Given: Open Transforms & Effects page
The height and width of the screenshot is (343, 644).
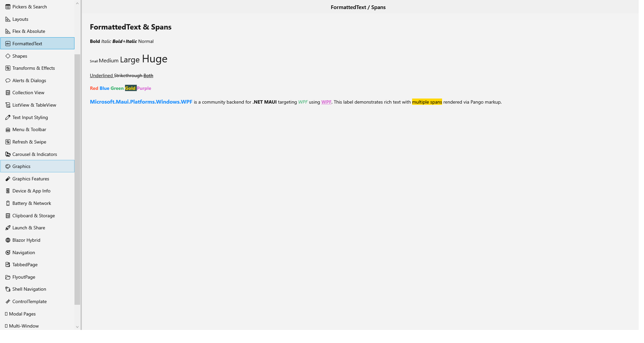Looking at the screenshot, I should point(37,68).
